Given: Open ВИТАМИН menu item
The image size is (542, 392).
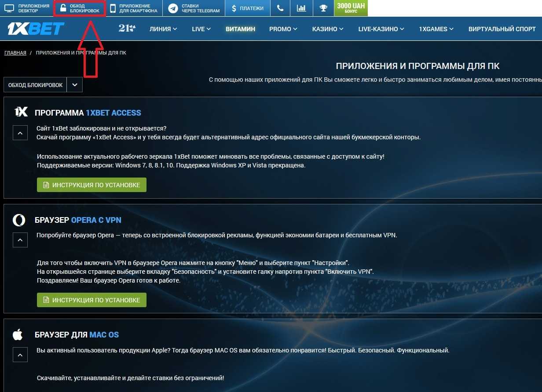Looking at the screenshot, I should pyautogui.click(x=240, y=29).
